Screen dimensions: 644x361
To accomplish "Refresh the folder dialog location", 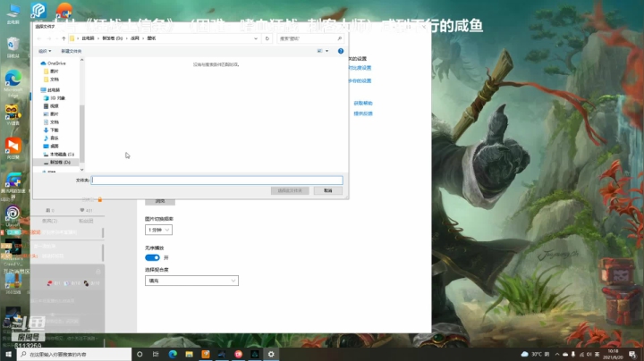I will click(x=267, y=38).
